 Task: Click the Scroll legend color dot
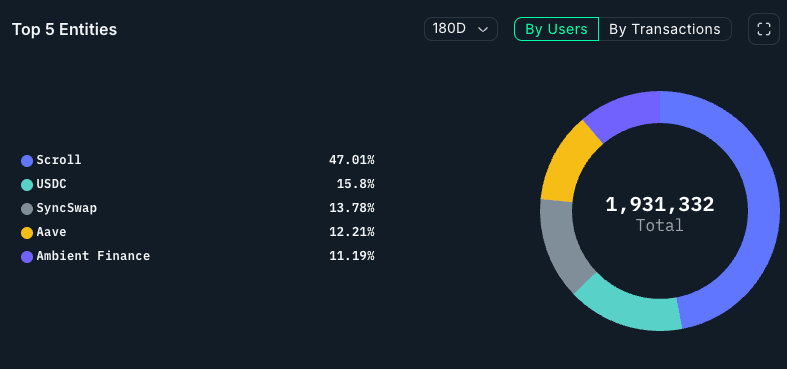(27, 161)
